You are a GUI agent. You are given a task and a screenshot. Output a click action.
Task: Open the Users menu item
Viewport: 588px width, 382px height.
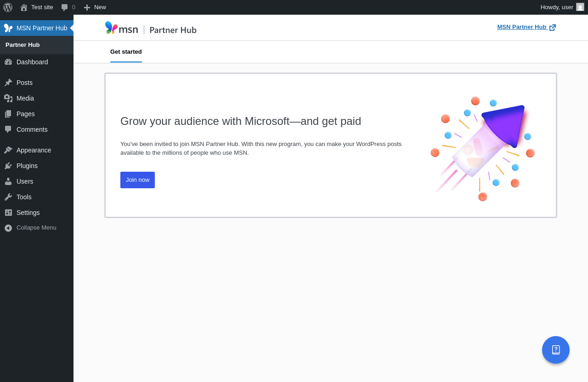(x=25, y=181)
